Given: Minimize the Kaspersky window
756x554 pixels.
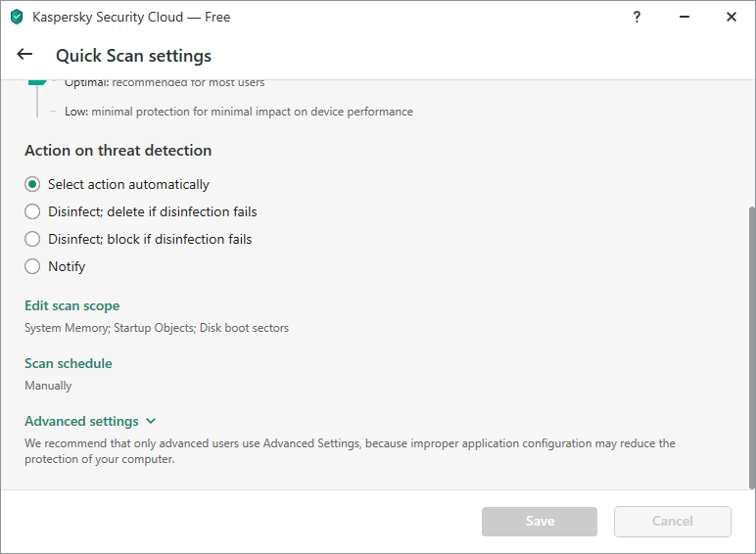Looking at the screenshot, I should tap(685, 17).
